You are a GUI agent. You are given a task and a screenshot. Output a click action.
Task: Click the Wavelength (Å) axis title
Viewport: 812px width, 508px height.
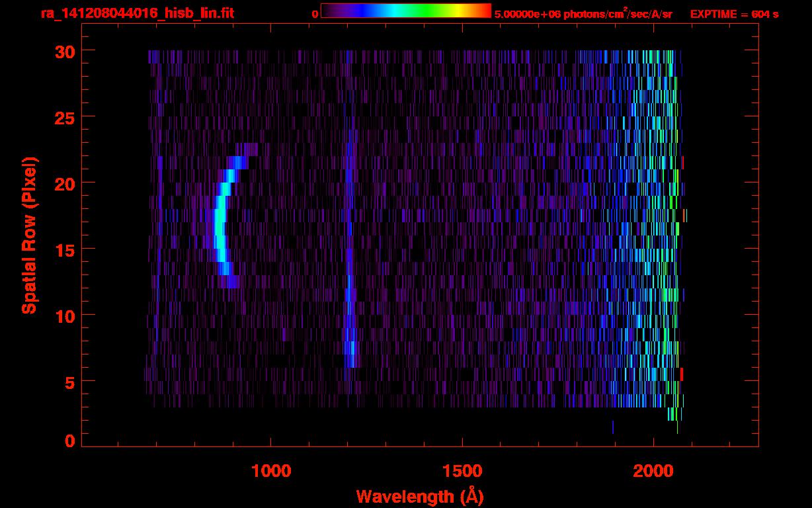(x=420, y=496)
